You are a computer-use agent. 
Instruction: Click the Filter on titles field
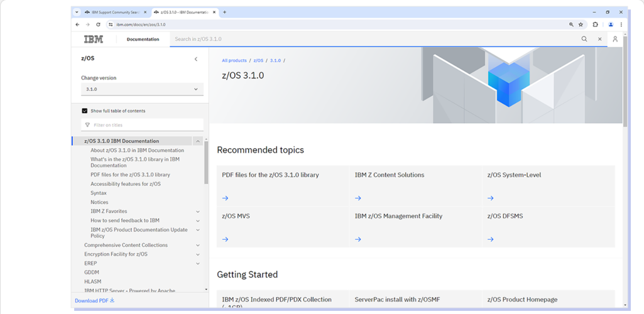click(x=142, y=125)
